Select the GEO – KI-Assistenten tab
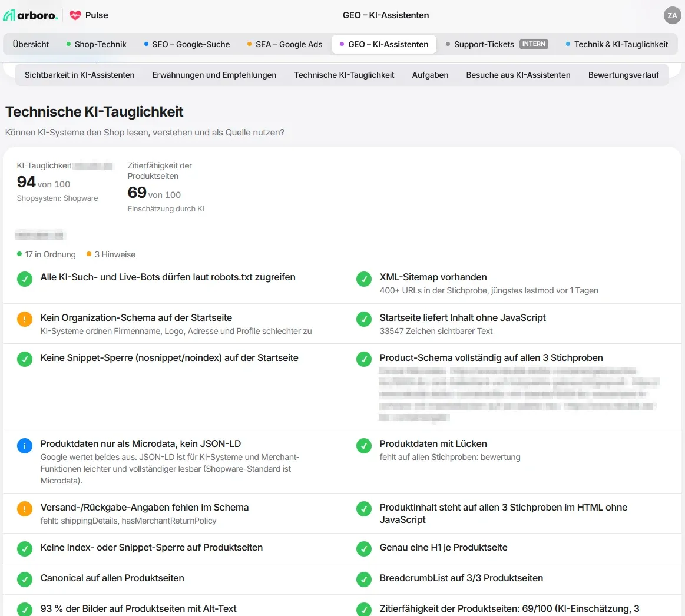685x616 pixels. click(x=384, y=44)
